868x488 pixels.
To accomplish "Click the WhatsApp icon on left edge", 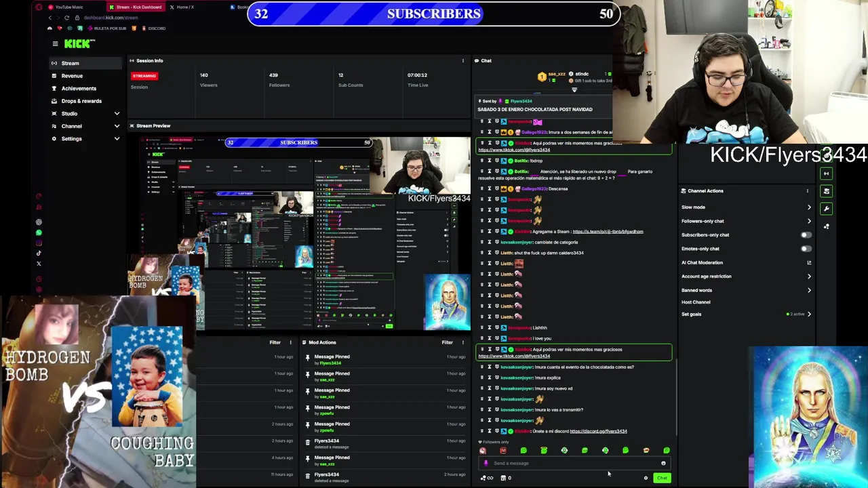I will [x=39, y=232].
